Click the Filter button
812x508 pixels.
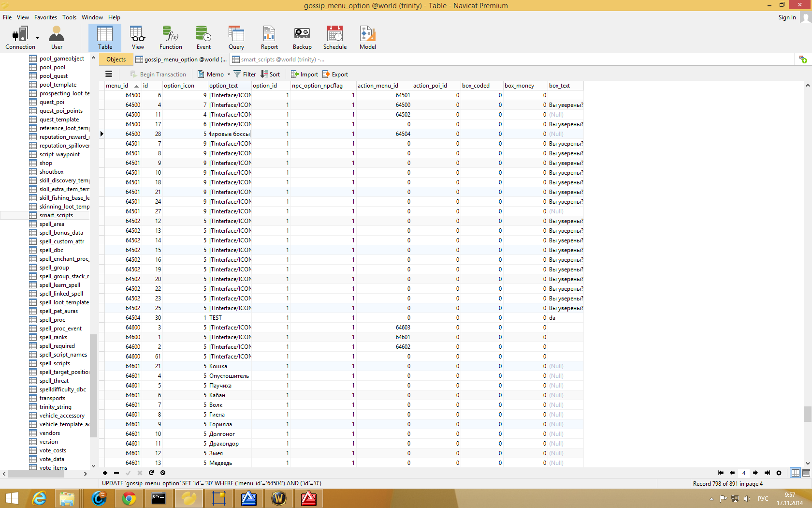245,74
